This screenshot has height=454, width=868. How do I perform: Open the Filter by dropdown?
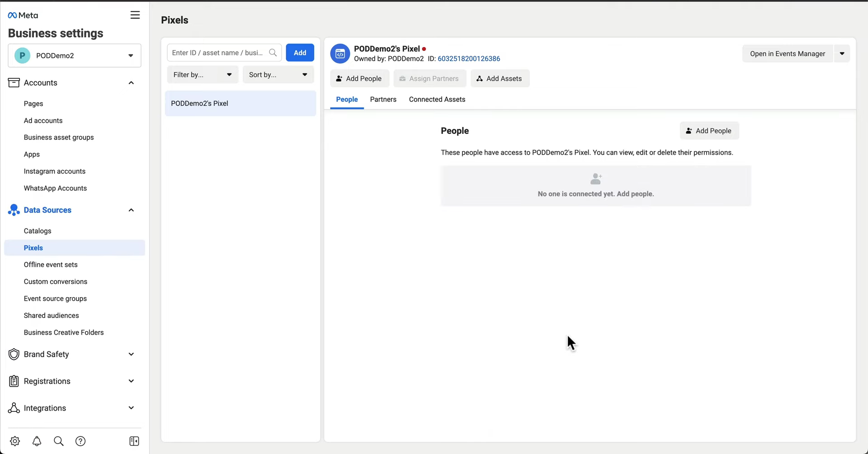[x=203, y=75]
